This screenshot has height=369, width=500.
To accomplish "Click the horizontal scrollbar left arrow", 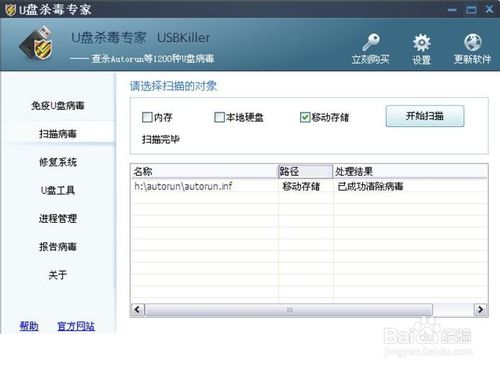I will click(137, 310).
